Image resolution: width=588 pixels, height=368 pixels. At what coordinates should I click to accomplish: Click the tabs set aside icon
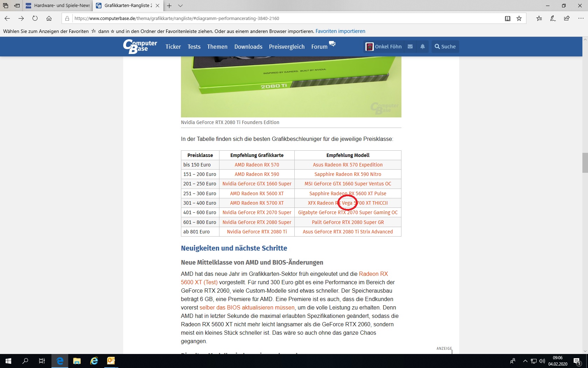tap(6, 6)
